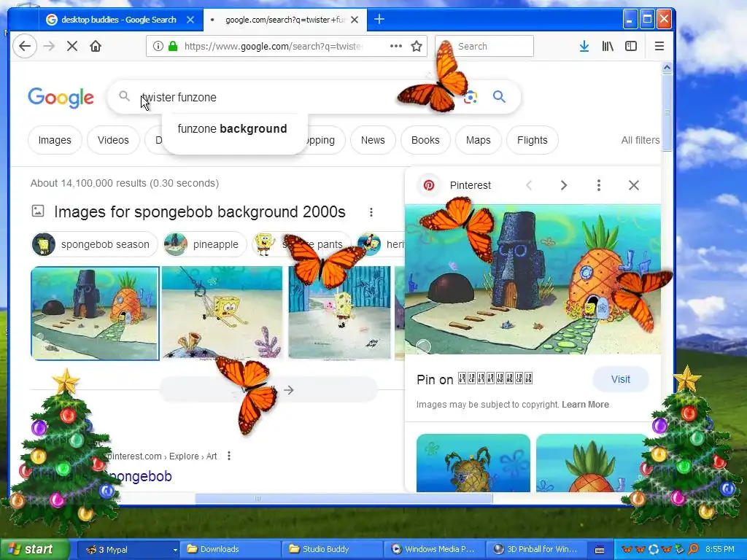Open the hamburger application menu

point(659,46)
